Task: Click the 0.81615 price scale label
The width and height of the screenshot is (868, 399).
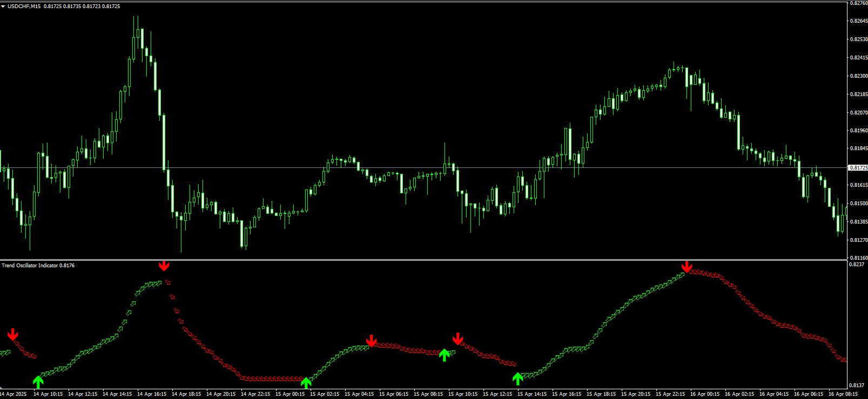Action: [858, 185]
